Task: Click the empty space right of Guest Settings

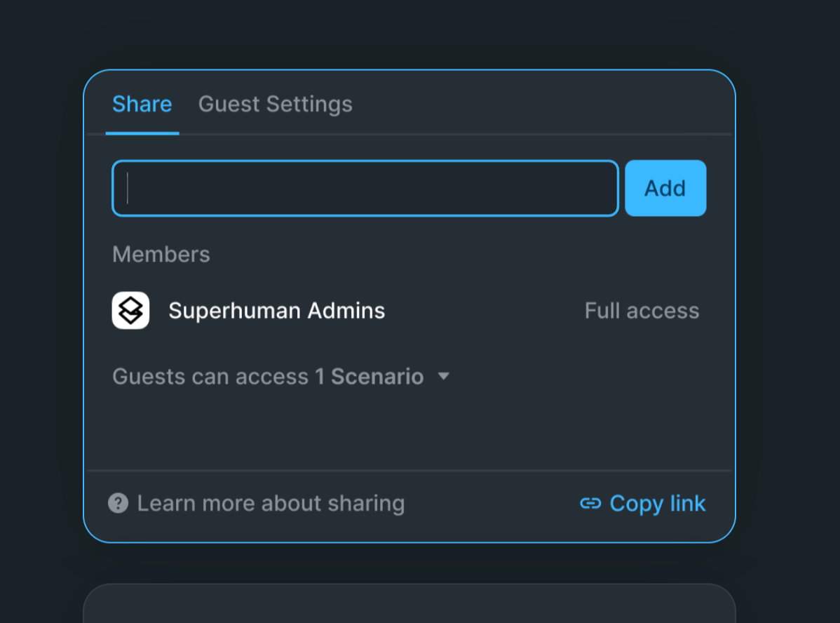Action: tap(540, 105)
